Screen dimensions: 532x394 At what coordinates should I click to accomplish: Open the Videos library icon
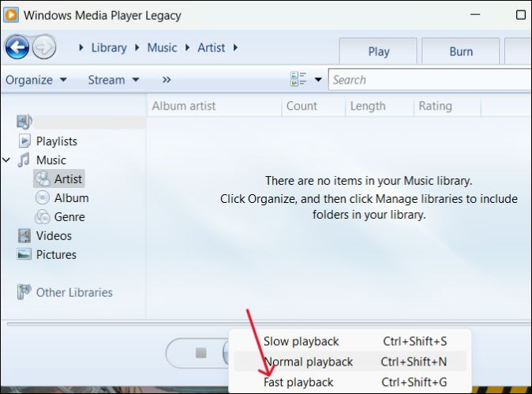coord(24,236)
